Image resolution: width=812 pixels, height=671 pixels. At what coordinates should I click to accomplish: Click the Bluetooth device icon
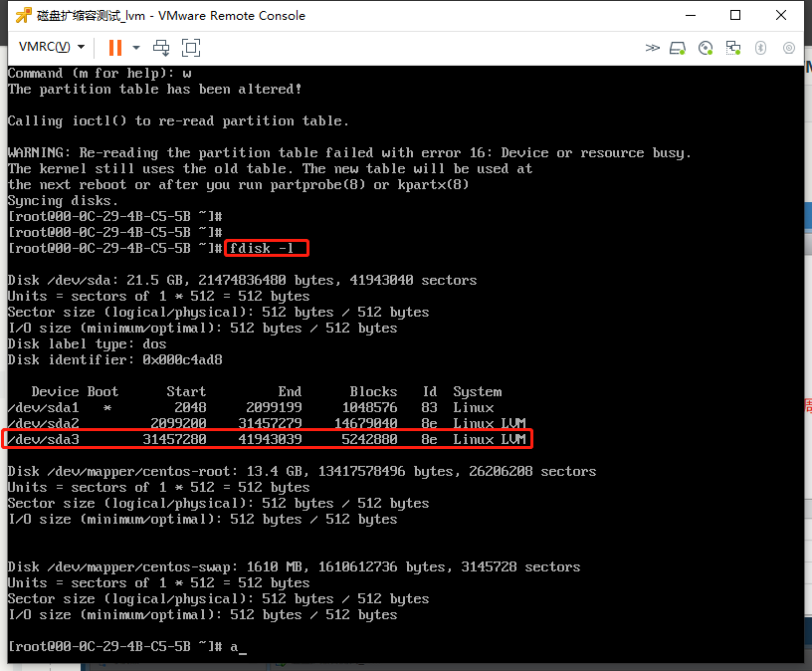click(760, 48)
